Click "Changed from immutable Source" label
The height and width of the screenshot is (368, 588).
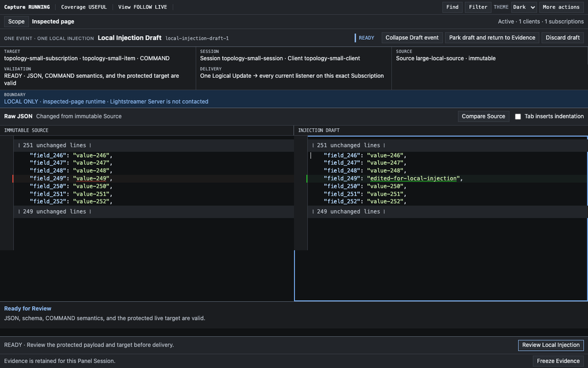pos(79,117)
